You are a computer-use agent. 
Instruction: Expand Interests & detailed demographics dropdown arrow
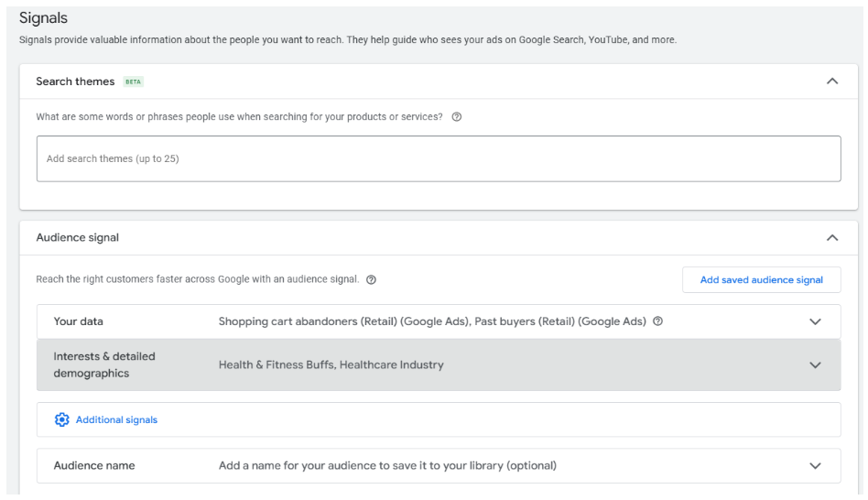[815, 365]
